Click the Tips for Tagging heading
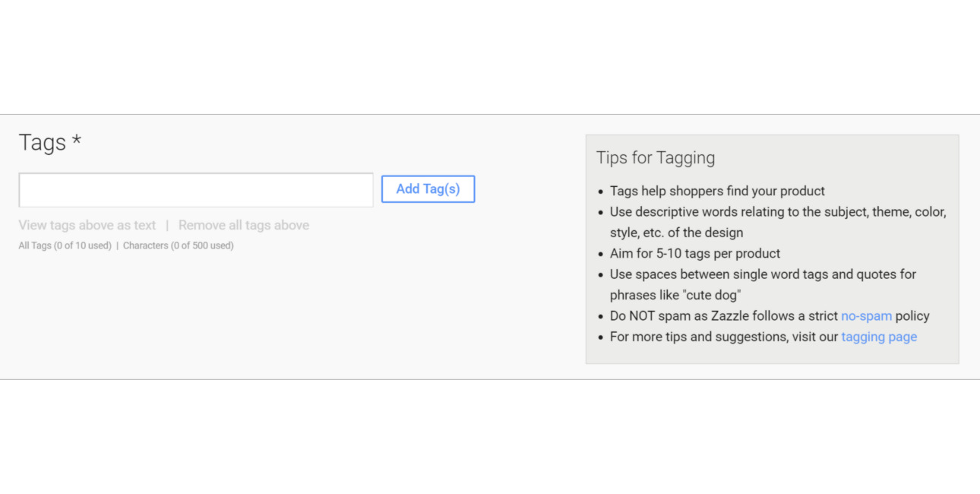 click(656, 158)
